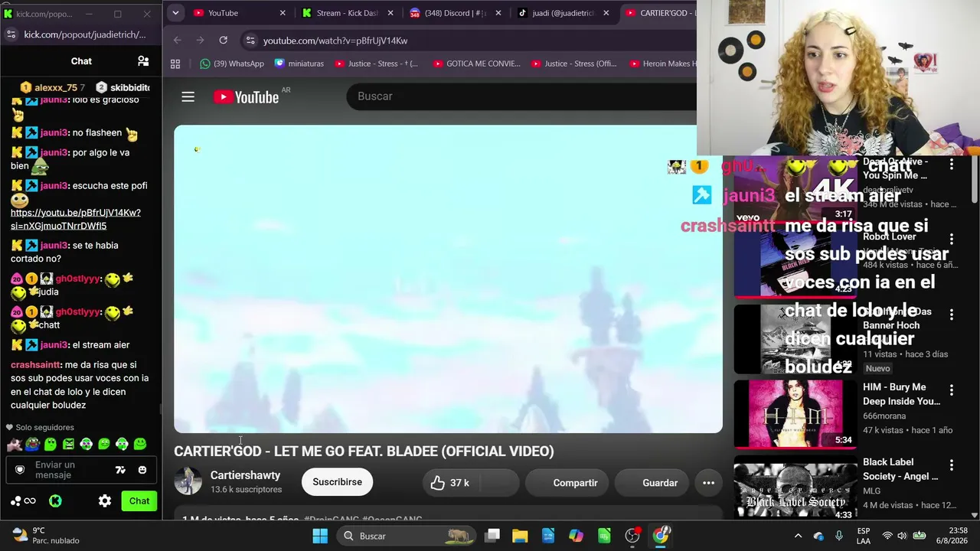Open the Cartiershawty channel avatar
The image size is (980, 551).
coord(188,481)
